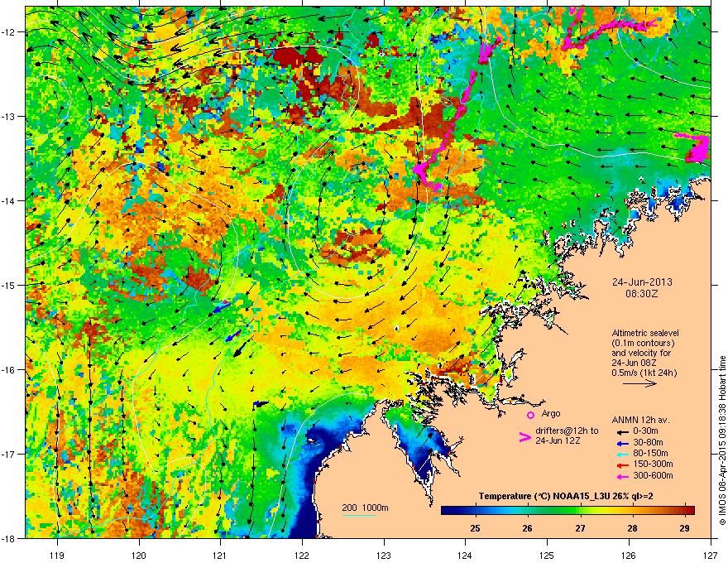Image resolution: width=728 pixels, height=563 pixels.
Task: Click the 30-80m depth label
Action: click(x=648, y=443)
